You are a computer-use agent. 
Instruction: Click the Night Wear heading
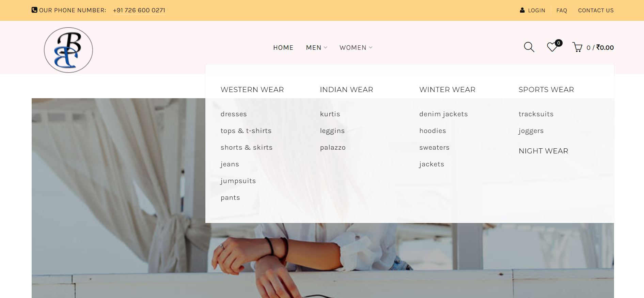(x=543, y=151)
